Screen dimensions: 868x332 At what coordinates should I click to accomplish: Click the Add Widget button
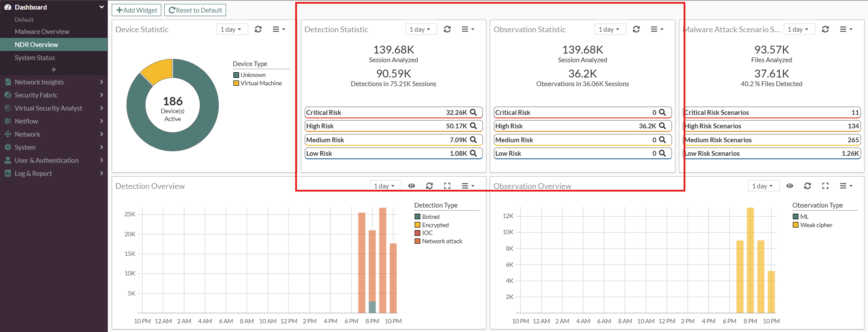coord(136,10)
